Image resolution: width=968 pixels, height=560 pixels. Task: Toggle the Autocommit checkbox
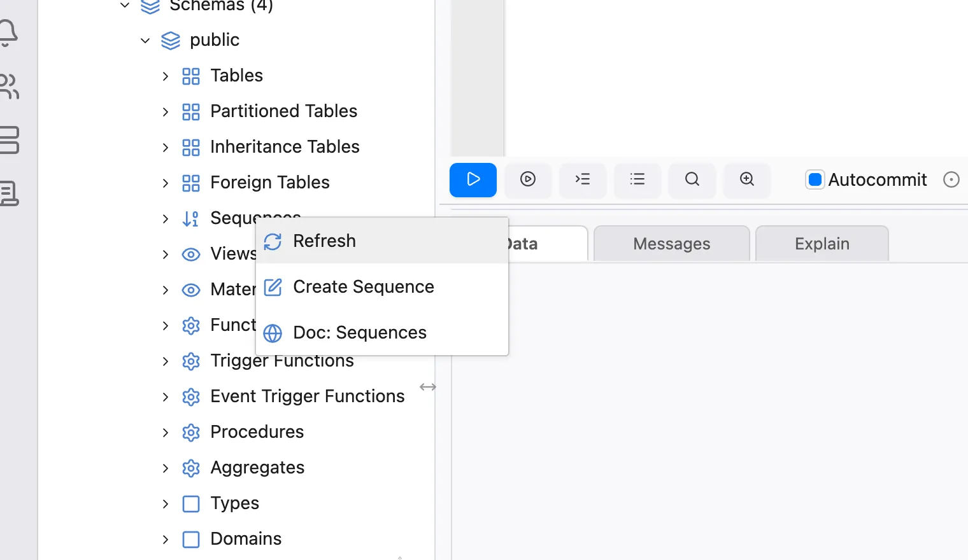[815, 180]
